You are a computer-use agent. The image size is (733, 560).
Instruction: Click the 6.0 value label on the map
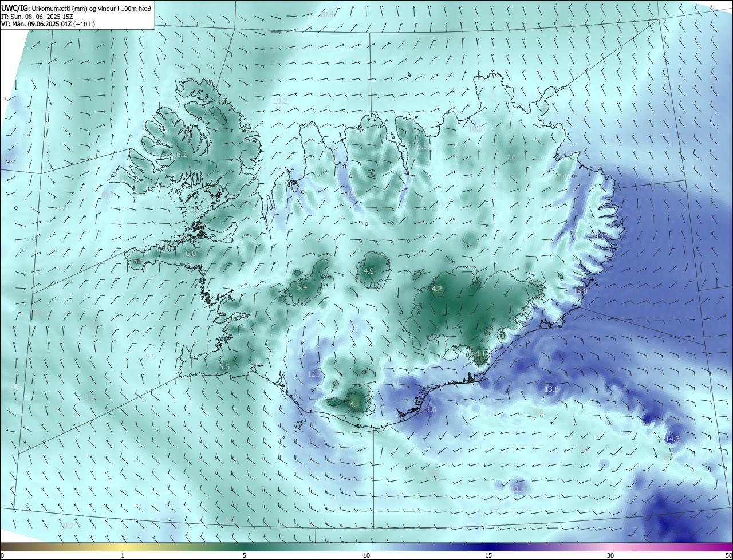[x=191, y=253]
